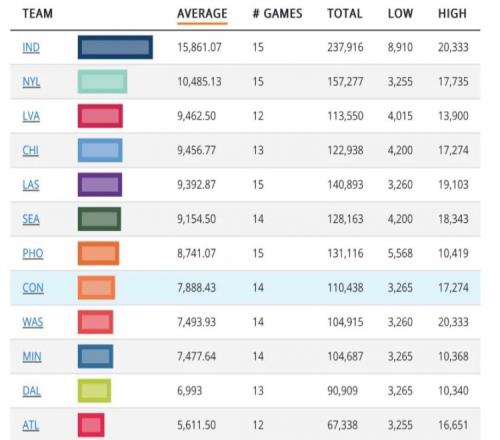Screen dimensions: 500x440
Task: Click the TEAM column header
Action: (x=38, y=14)
